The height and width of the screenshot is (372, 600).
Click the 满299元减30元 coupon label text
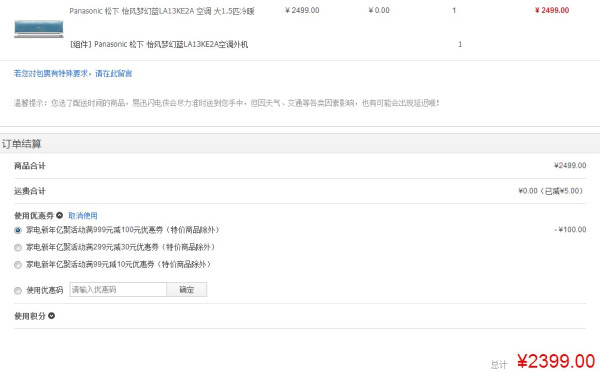click(x=121, y=247)
